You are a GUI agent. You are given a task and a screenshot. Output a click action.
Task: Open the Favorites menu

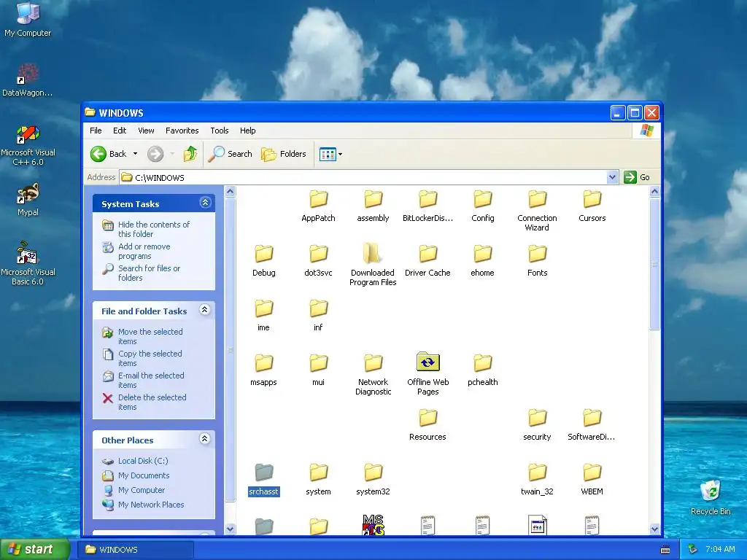tap(182, 131)
